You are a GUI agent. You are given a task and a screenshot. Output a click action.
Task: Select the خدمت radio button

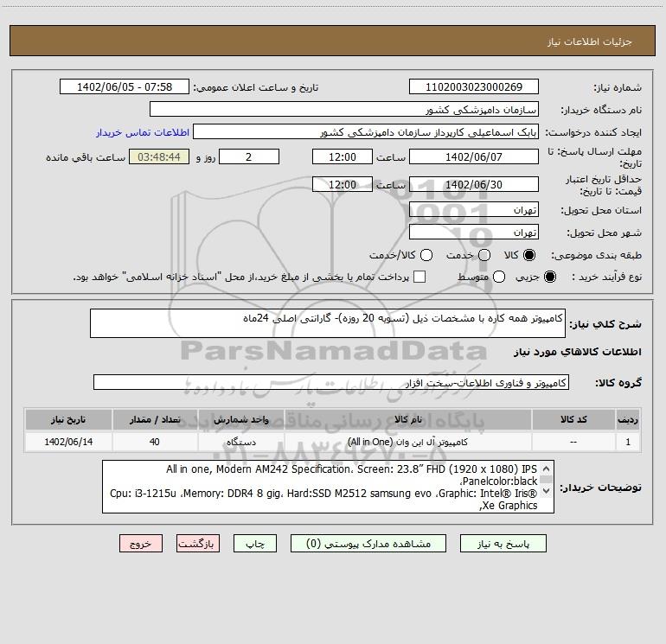pos(484,255)
